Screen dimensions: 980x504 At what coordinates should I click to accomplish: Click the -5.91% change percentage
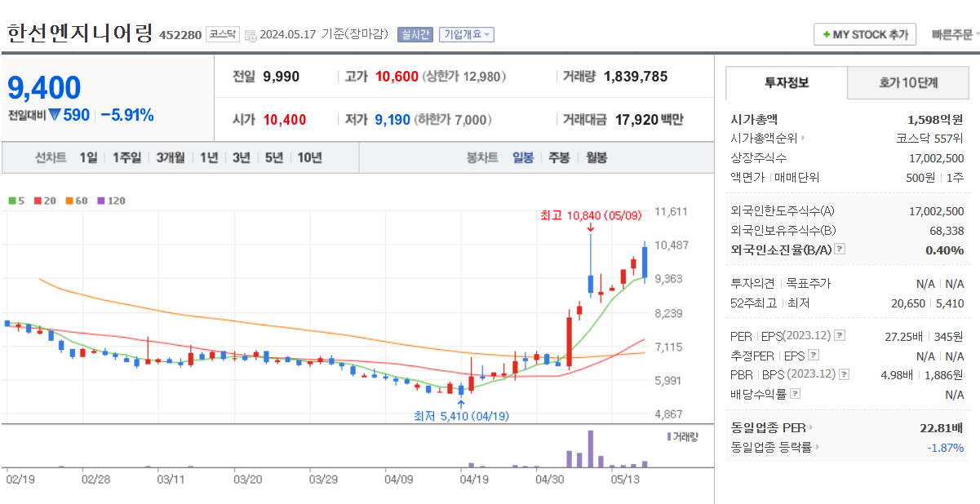point(127,116)
